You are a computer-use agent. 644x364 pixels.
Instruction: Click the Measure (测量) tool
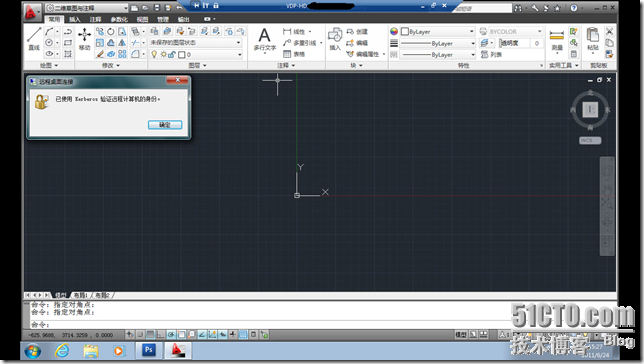557,40
